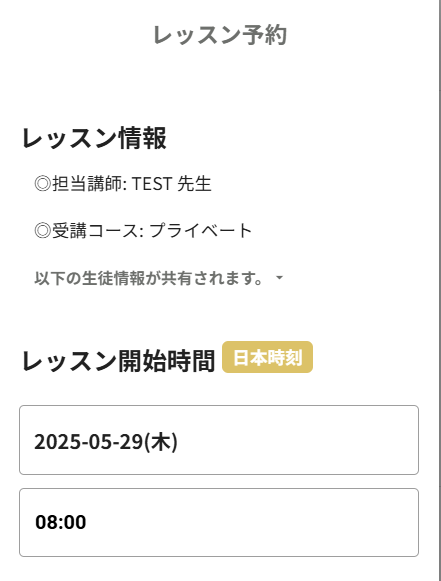The image size is (441, 581).
Task: Click the course name プライベート
Action: pos(200,230)
